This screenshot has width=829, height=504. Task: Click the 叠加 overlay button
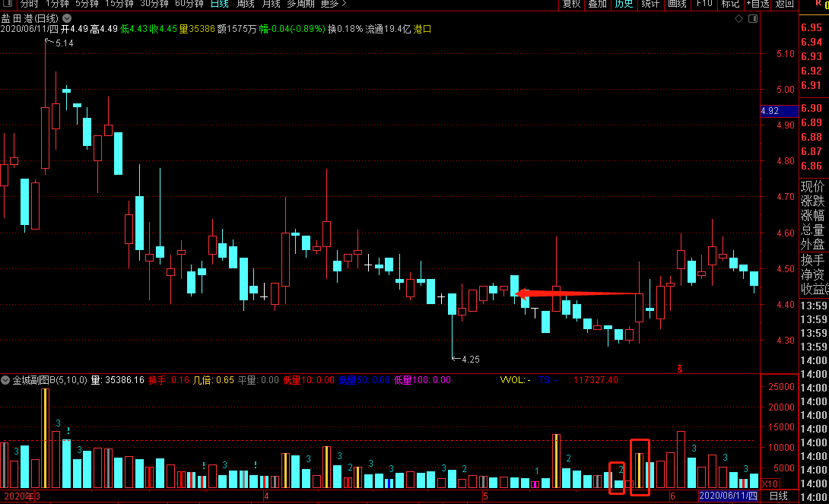click(x=598, y=4)
